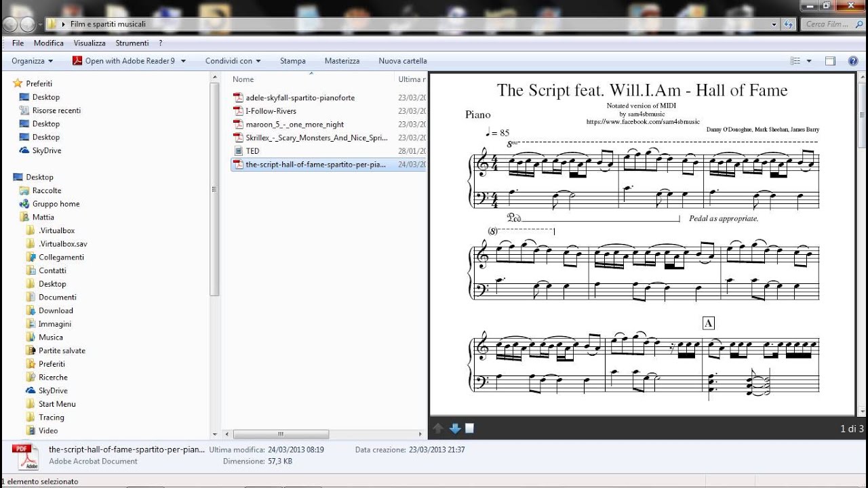Open the Condividi con dropdown
The height and width of the screenshot is (488, 868).
point(233,61)
